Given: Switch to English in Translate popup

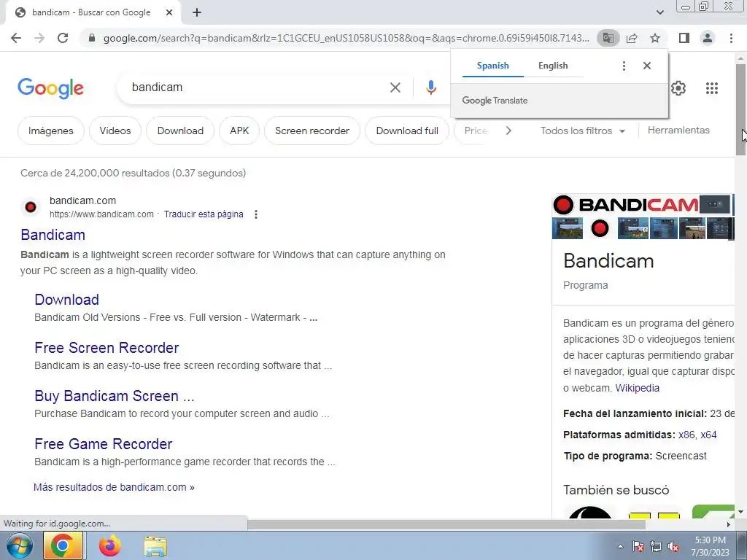Looking at the screenshot, I should [553, 66].
